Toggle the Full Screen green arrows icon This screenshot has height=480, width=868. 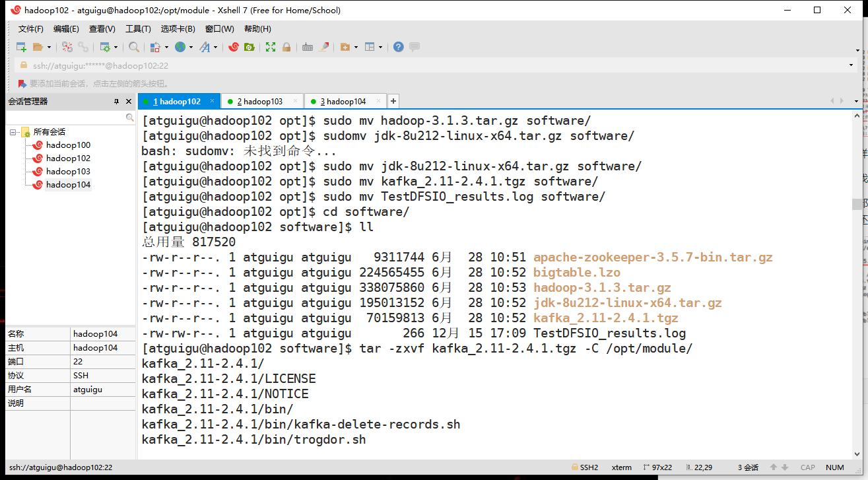pos(271,47)
